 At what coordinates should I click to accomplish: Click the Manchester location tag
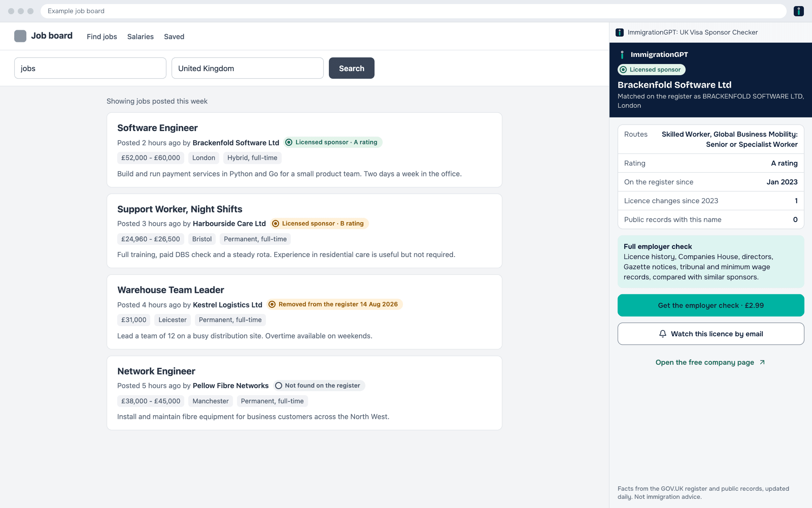click(210, 401)
